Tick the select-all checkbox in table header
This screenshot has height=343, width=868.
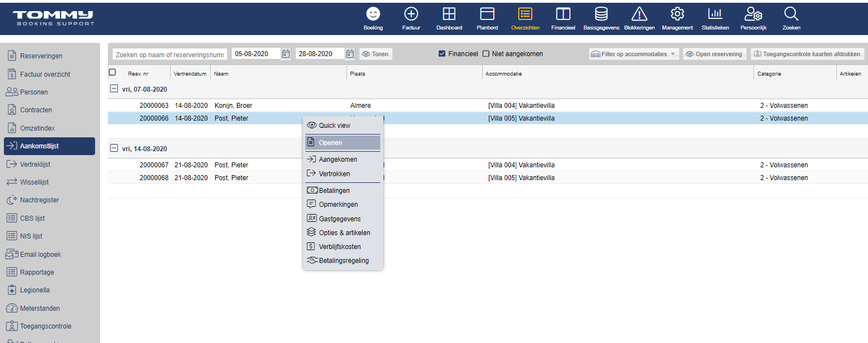coord(112,72)
